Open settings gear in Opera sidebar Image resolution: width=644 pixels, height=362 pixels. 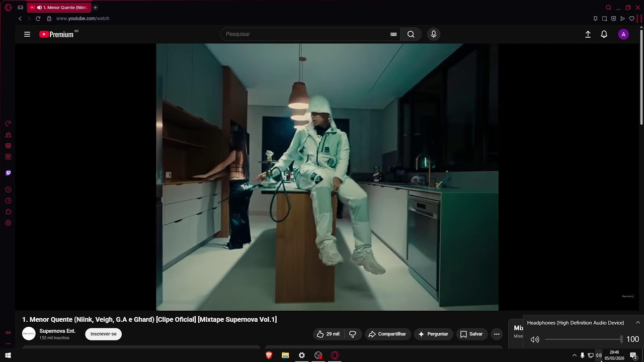pyautogui.click(x=8, y=223)
